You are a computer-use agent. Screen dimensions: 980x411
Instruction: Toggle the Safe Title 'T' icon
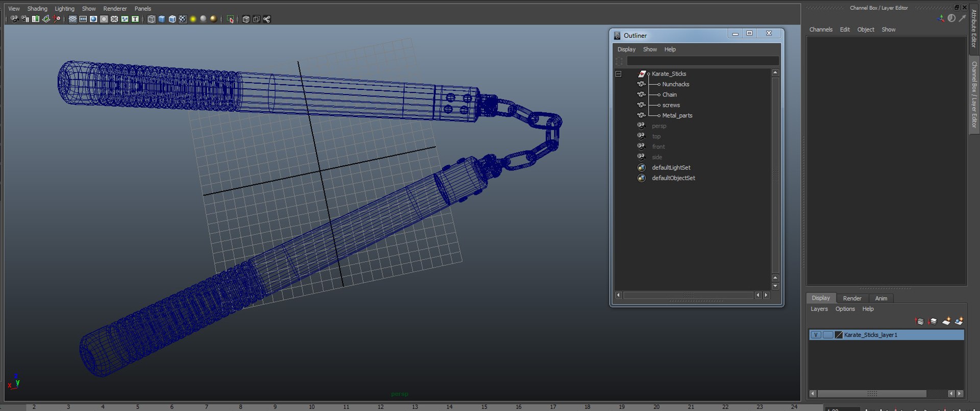click(x=135, y=19)
